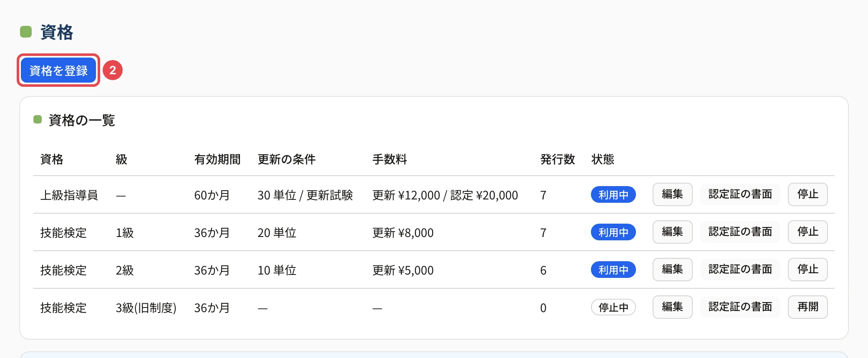
Task: Click issued count 6 in 2級 row
Action: 543,270
